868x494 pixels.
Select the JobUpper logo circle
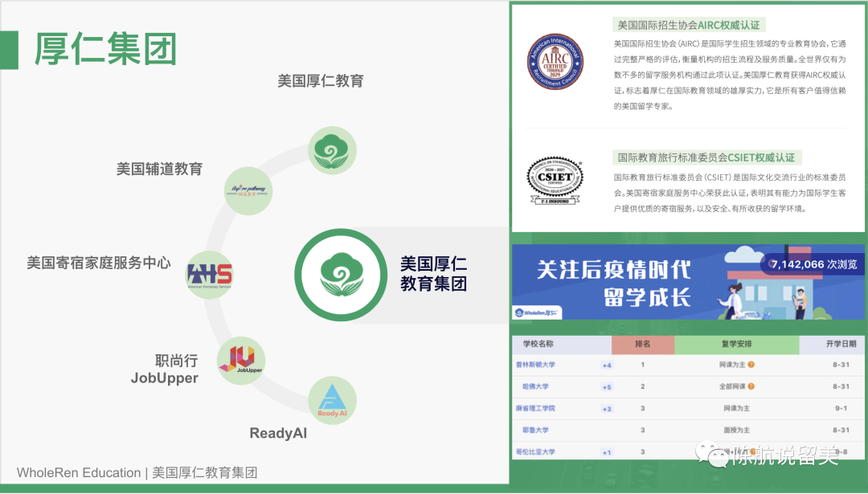241,360
